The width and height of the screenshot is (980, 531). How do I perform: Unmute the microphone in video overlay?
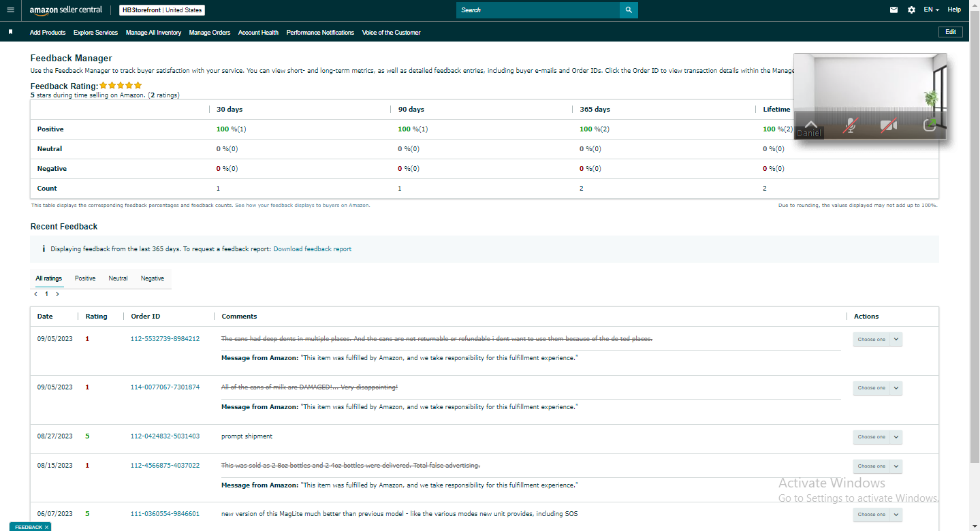pos(849,125)
